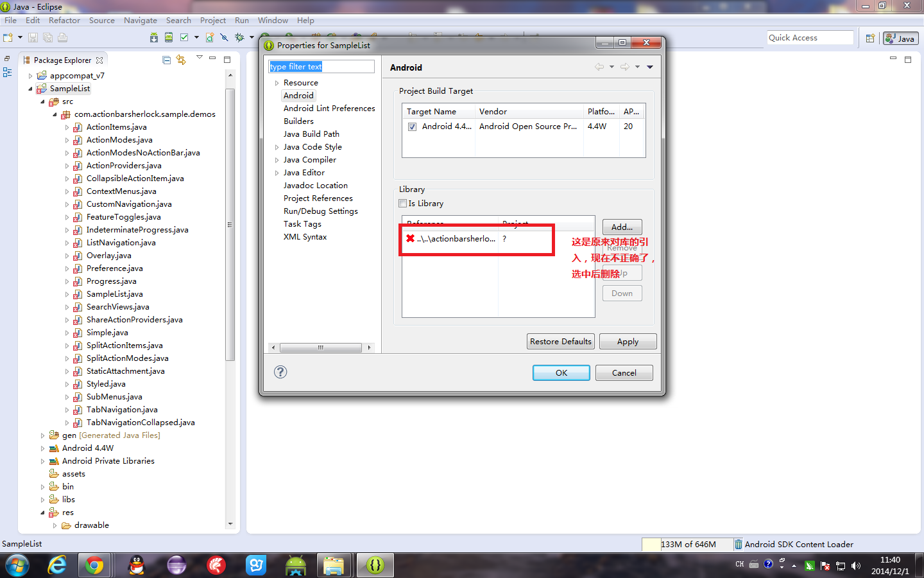Expand the appcompat_v7 project
This screenshot has height=578, width=924.
[30, 76]
